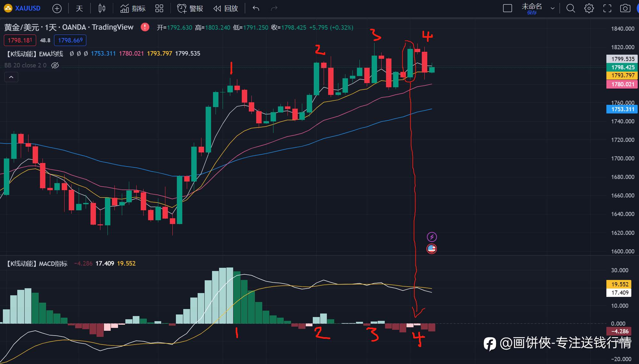Open chart settings gear
Screen dimensions: 639x364
click(x=589, y=8)
